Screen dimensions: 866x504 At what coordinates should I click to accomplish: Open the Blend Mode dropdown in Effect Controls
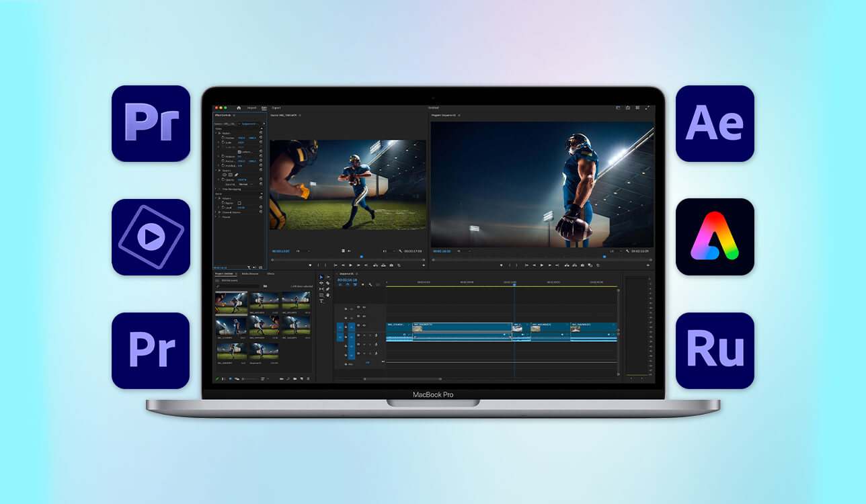coord(246,184)
